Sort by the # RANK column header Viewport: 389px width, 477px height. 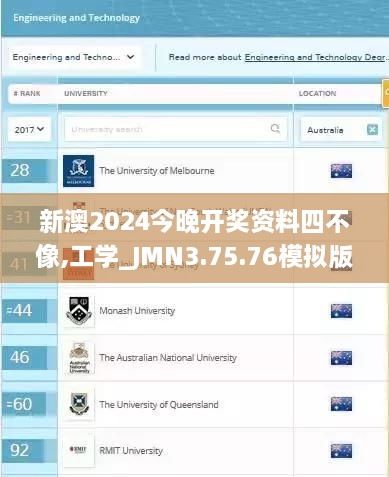[x=27, y=93]
